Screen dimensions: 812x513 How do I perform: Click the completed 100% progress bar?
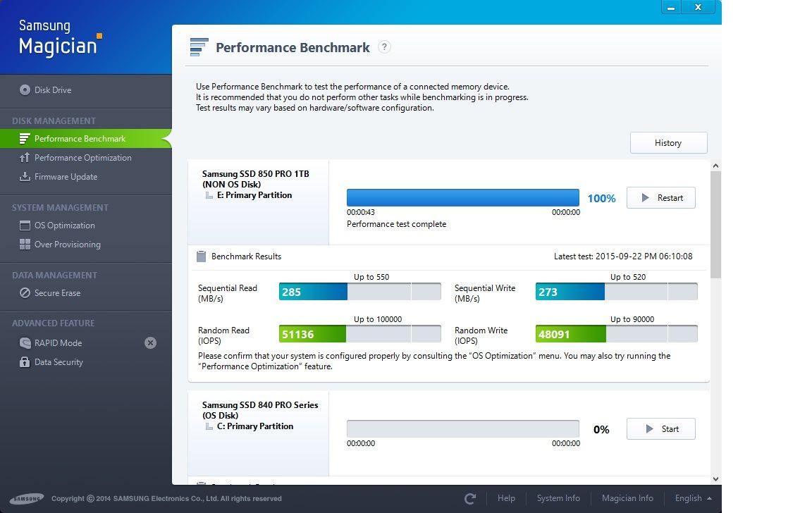pos(463,197)
